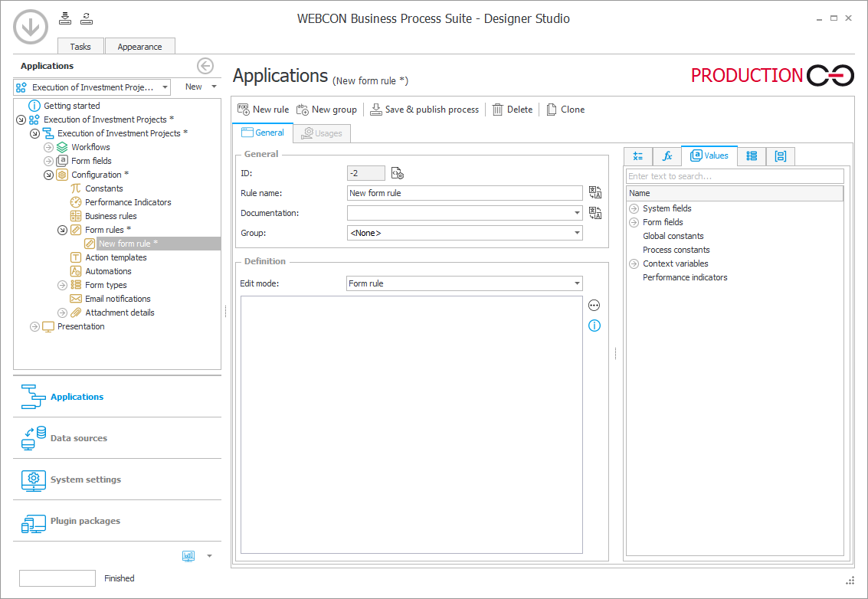Click Clone in the toolbar
This screenshot has height=599, width=868.
point(565,110)
